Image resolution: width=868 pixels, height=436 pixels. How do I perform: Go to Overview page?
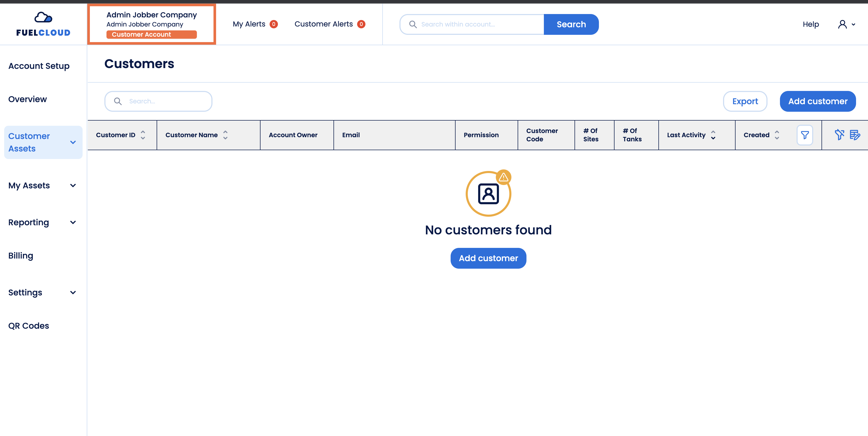point(28,99)
